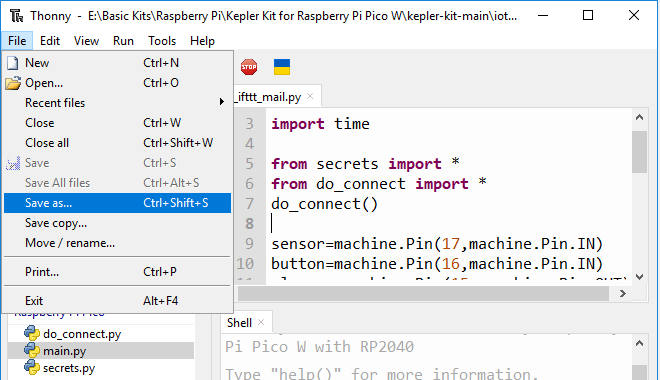This screenshot has width=660, height=380.
Task: Select secrets.py in the file list
Action: (x=69, y=368)
